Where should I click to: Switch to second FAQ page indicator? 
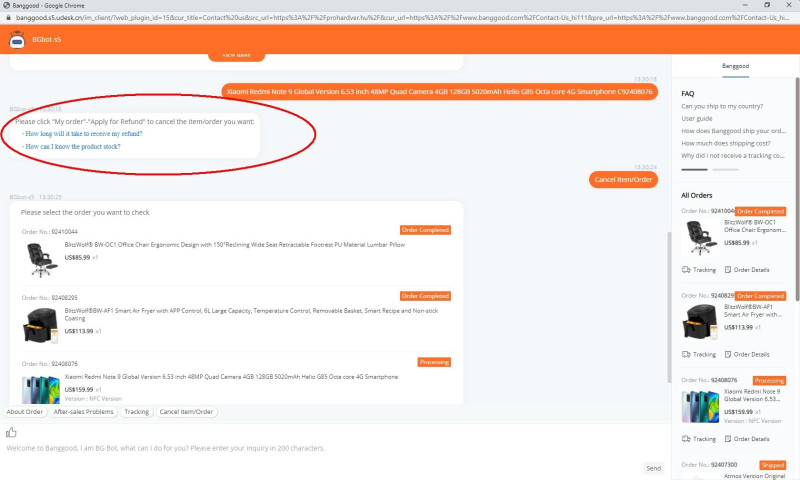(725, 169)
